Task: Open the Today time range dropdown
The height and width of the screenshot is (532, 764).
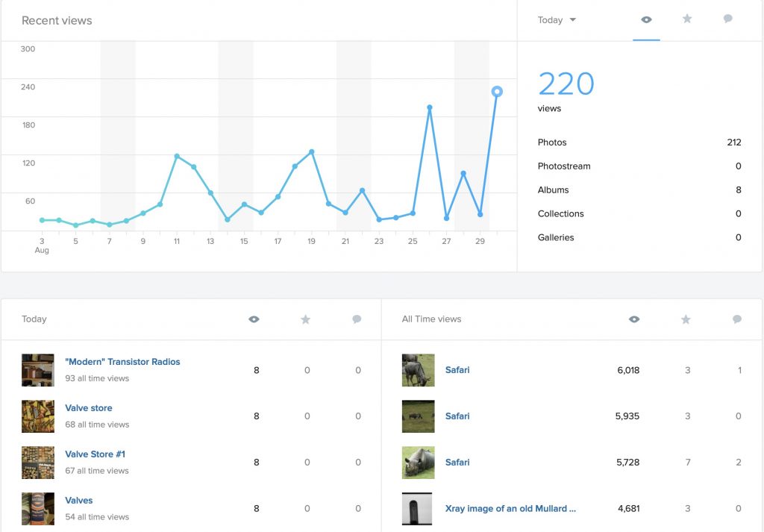Action: pyautogui.click(x=557, y=20)
